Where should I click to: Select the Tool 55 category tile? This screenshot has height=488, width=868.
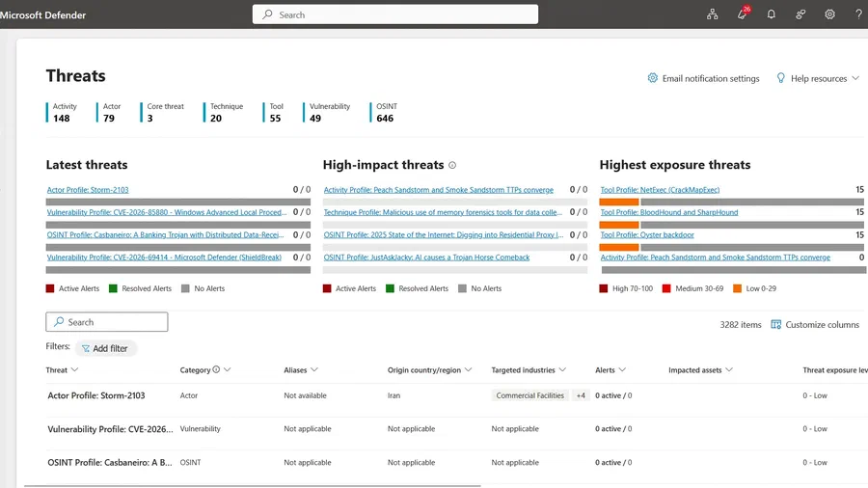(274, 112)
